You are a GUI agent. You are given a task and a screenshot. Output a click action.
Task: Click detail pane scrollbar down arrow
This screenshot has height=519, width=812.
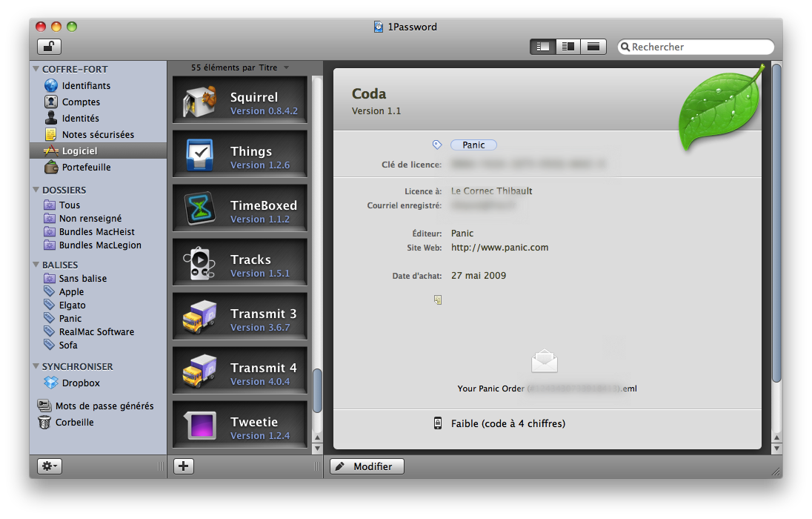click(776, 448)
